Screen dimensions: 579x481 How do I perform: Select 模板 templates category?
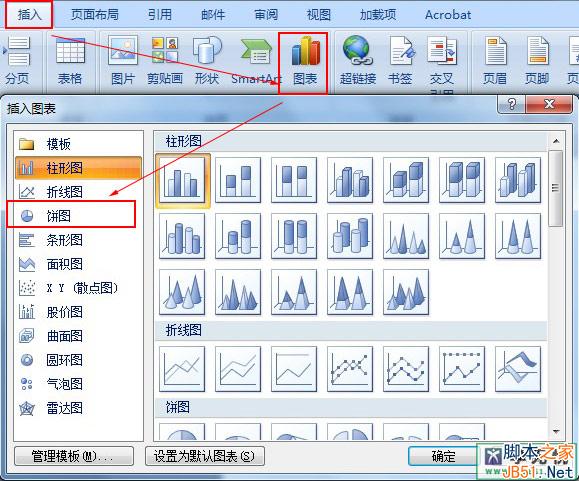pyautogui.click(x=78, y=144)
